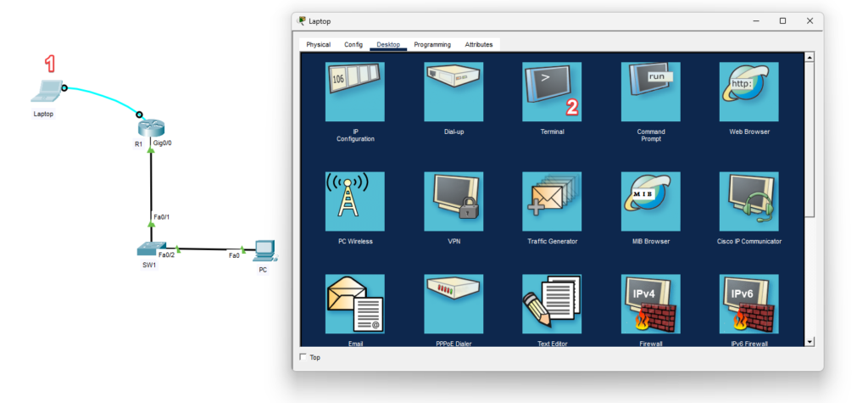Open the MIB Browser
868x403 pixels.
click(650, 201)
